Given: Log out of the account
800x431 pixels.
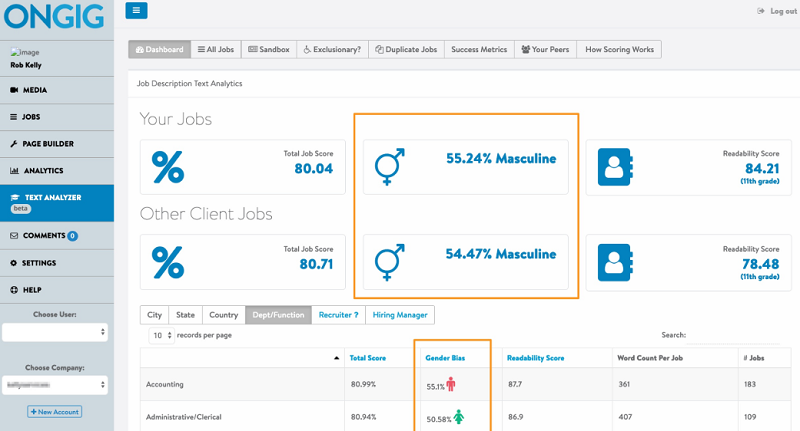Looking at the screenshot, I should [776, 11].
